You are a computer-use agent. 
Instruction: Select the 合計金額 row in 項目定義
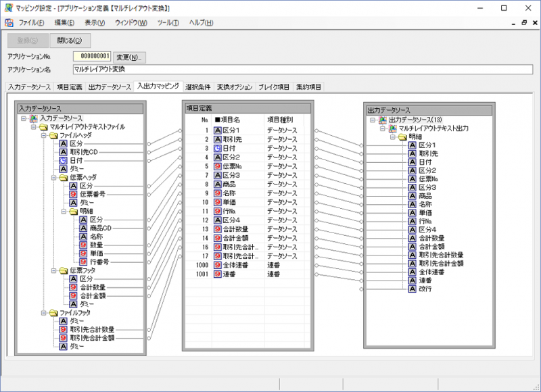pos(248,238)
